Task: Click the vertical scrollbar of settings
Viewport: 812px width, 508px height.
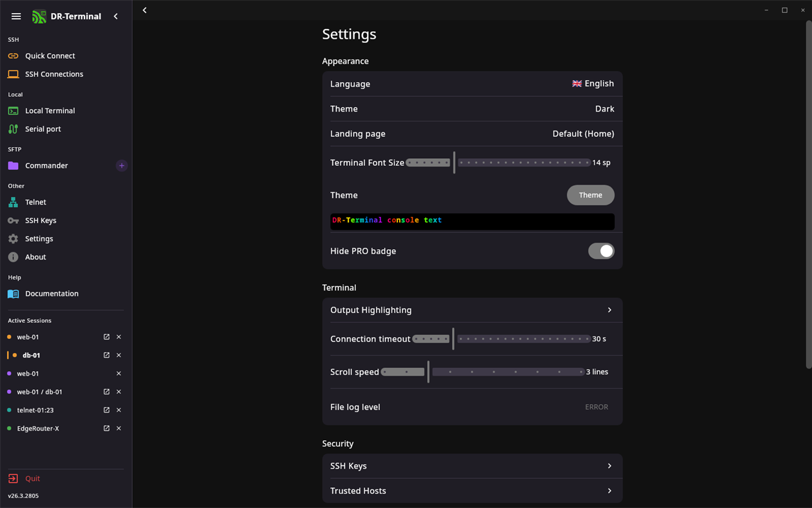Action: coord(808,194)
